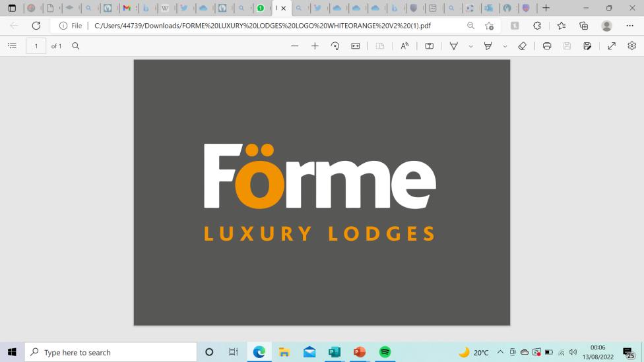644x362 pixels.
Task: Toggle the Draw pen tool
Action: pyautogui.click(x=454, y=46)
